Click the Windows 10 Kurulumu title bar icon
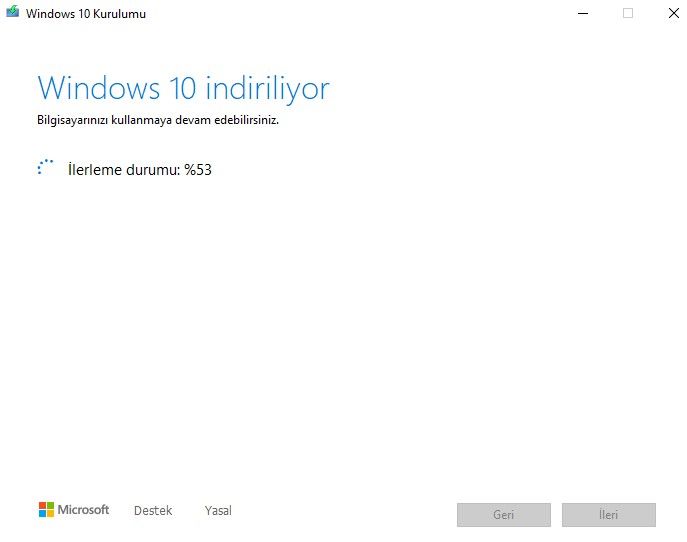This screenshot has width=687, height=542. 12,11
